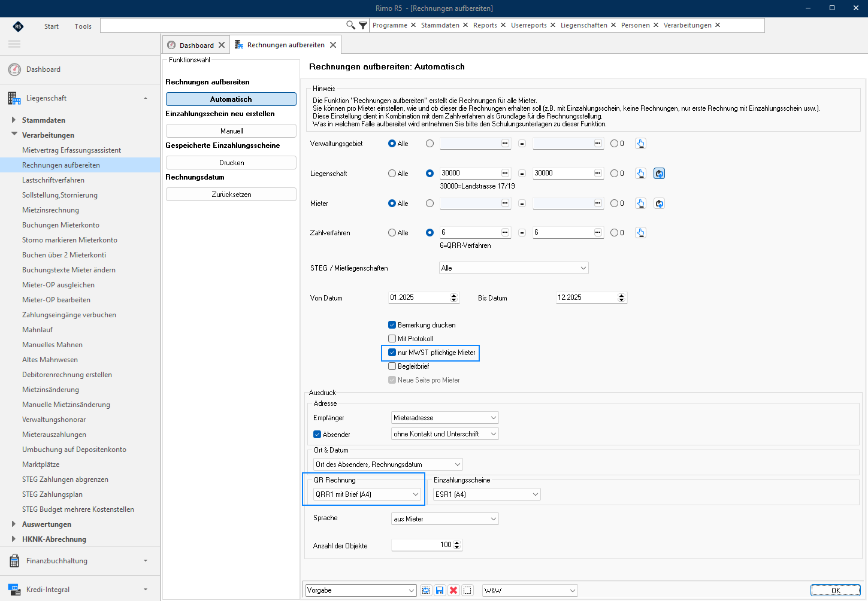Click the refresh icon in Mieter row

[x=659, y=204]
